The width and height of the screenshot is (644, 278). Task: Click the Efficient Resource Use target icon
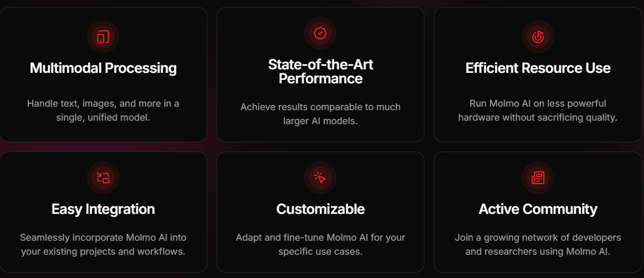(537, 37)
